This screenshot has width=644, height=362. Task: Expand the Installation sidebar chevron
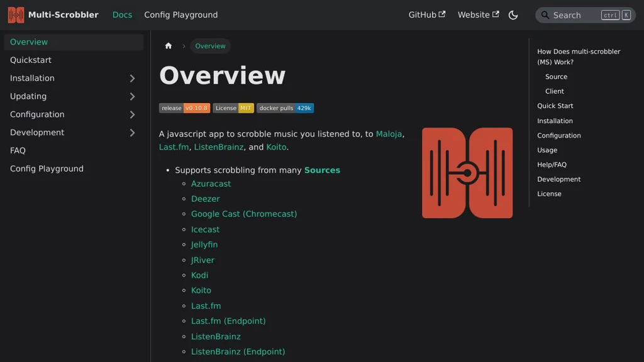pos(132,79)
